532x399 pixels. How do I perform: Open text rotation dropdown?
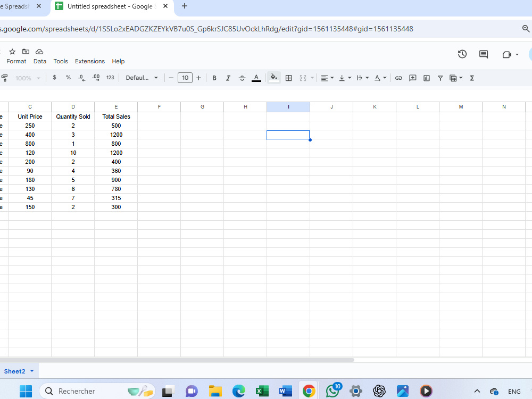coord(380,78)
